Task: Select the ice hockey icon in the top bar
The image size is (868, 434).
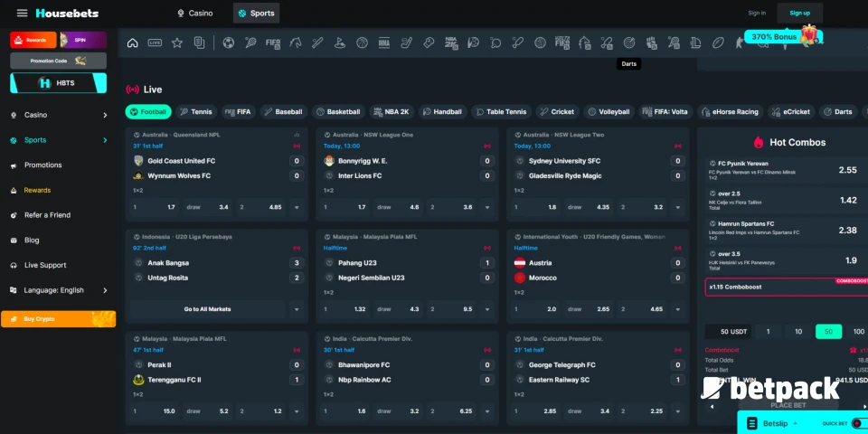Action: pos(406,42)
